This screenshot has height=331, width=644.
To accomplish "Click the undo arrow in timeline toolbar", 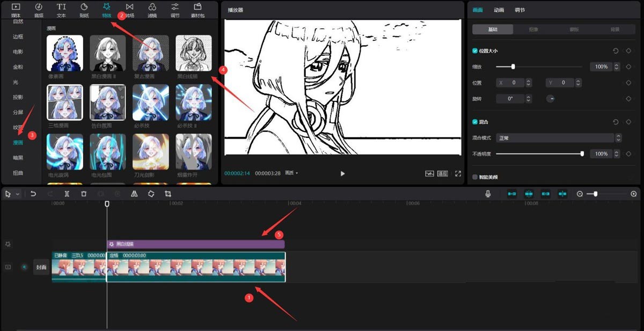I will (x=33, y=194).
